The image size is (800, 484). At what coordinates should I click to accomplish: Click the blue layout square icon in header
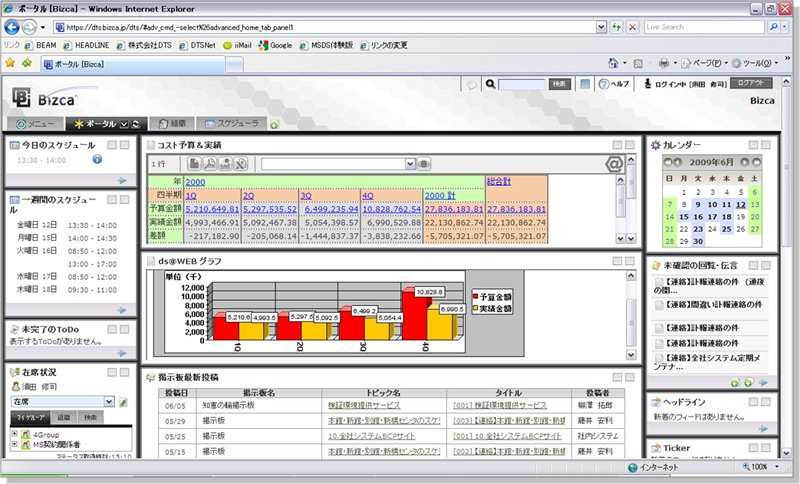pos(585,84)
